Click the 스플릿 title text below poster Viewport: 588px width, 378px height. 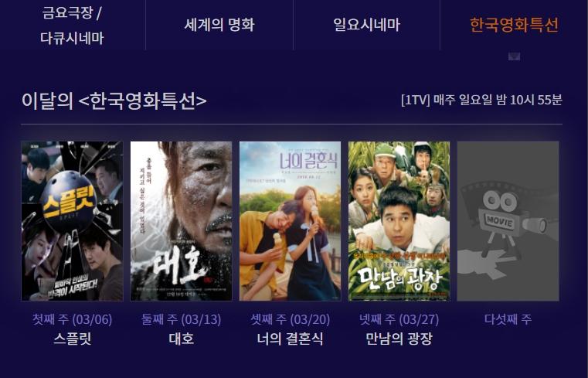tap(72, 339)
